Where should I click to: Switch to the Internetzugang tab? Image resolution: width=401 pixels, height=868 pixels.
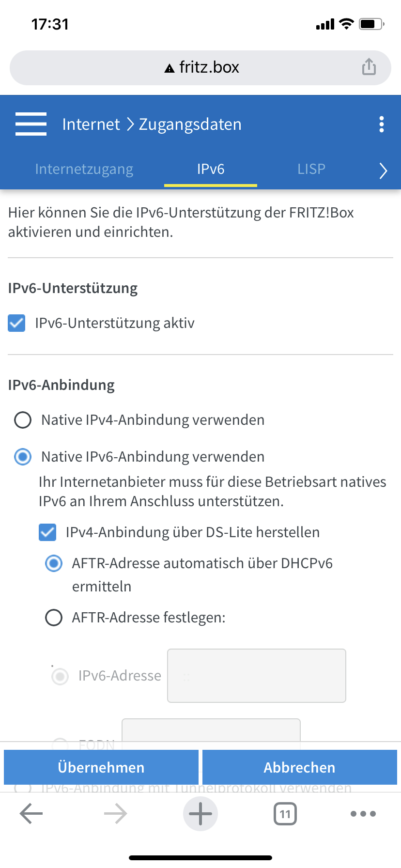click(84, 169)
